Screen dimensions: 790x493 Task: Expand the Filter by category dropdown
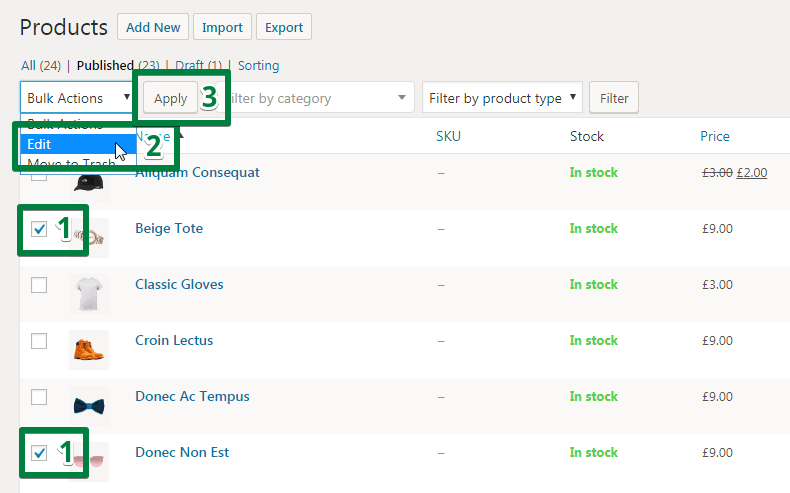[x=322, y=98]
